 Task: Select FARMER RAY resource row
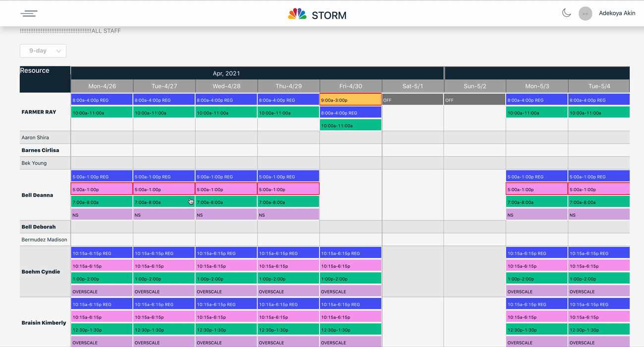[x=45, y=112]
